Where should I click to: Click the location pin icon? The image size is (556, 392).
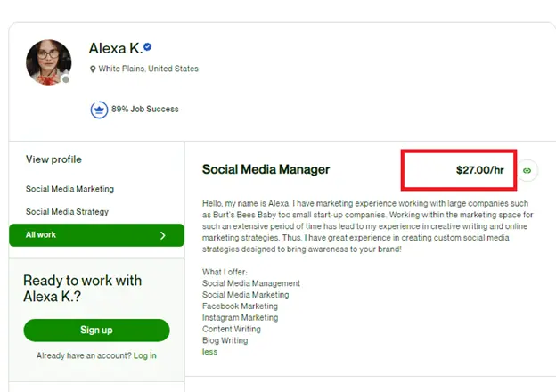[x=93, y=69]
